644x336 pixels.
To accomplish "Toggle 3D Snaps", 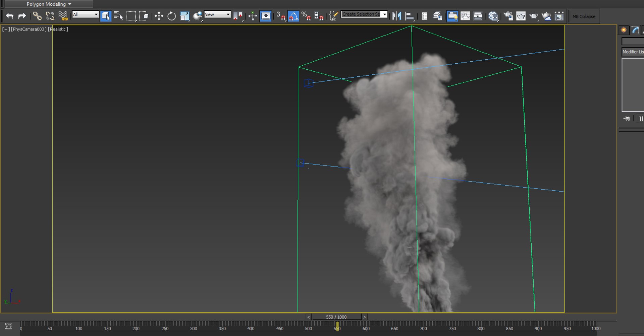I will (x=280, y=16).
